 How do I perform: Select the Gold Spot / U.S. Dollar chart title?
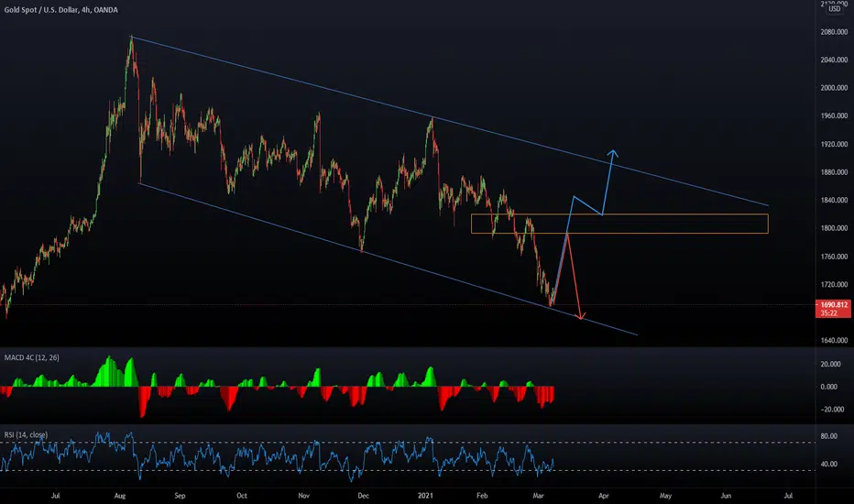pos(61,10)
